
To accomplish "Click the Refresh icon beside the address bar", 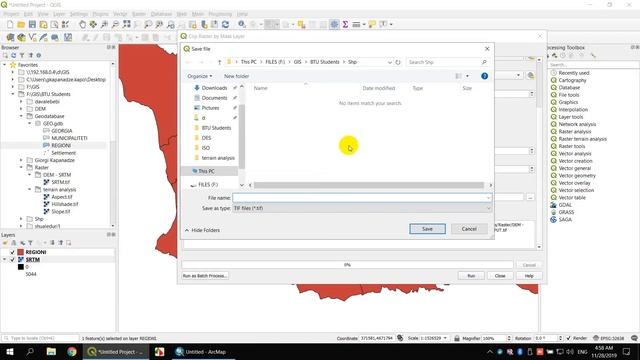I will click(398, 62).
